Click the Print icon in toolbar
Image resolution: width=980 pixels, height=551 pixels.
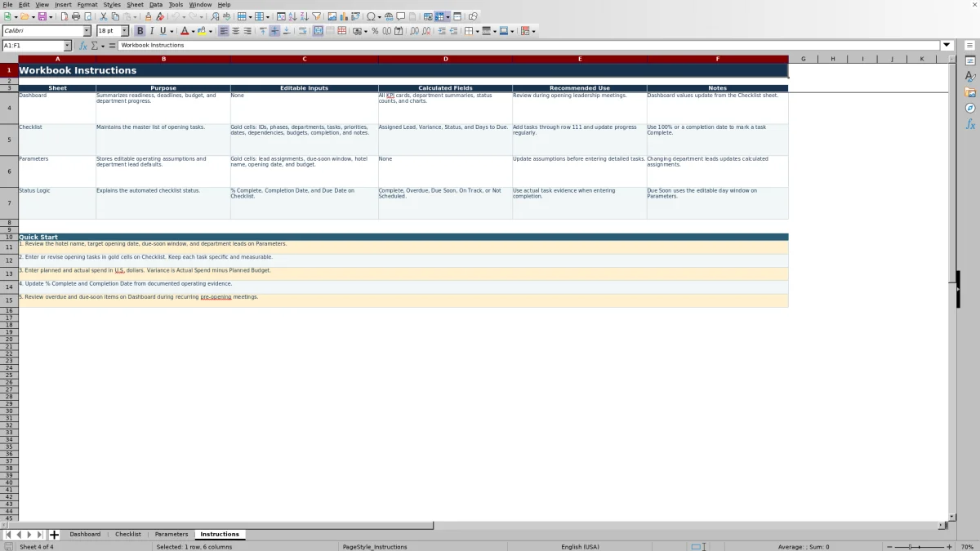point(76,16)
